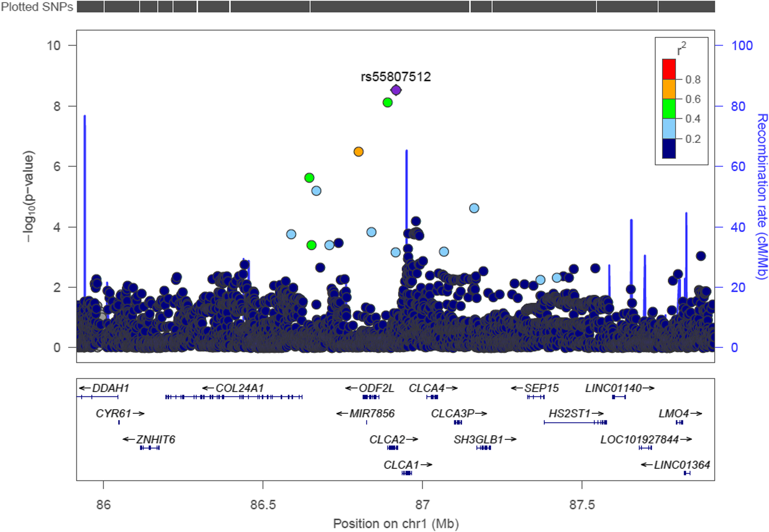Click the ZNHIT6 gene label
The width and height of the screenshot is (769, 532).
[x=155, y=439]
